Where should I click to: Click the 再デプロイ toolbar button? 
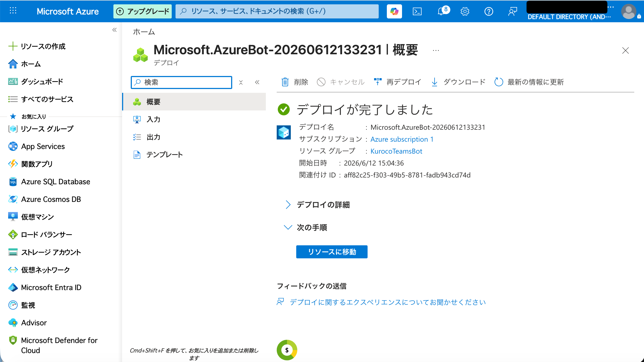tap(398, 82)
